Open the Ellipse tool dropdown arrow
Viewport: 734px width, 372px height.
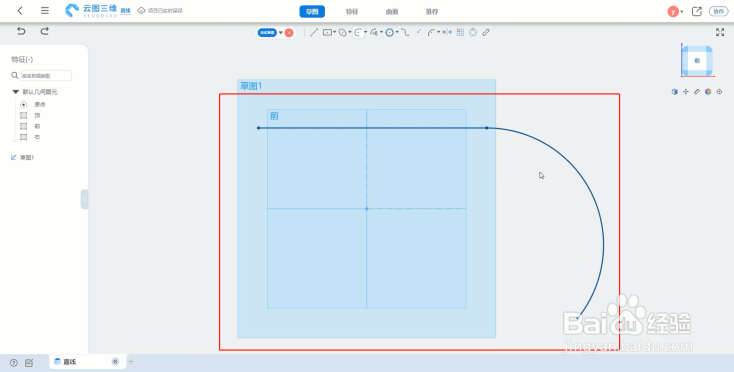[382, 32]
